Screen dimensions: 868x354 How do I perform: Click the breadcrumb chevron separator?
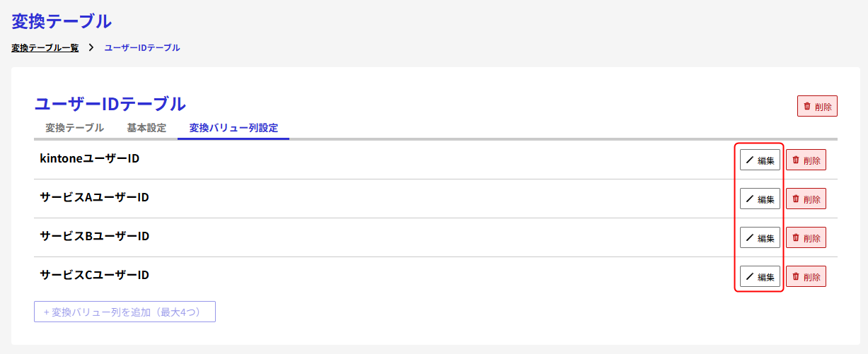[x=91, y=48]
